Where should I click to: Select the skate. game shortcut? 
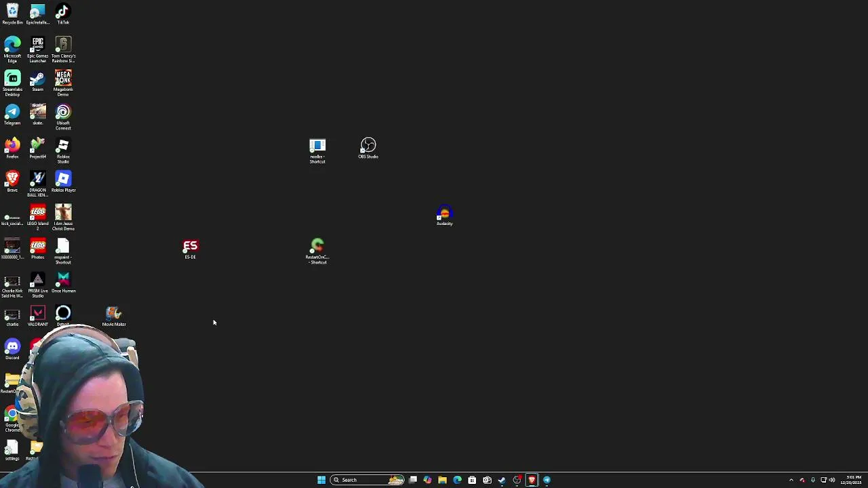[37, 115]
